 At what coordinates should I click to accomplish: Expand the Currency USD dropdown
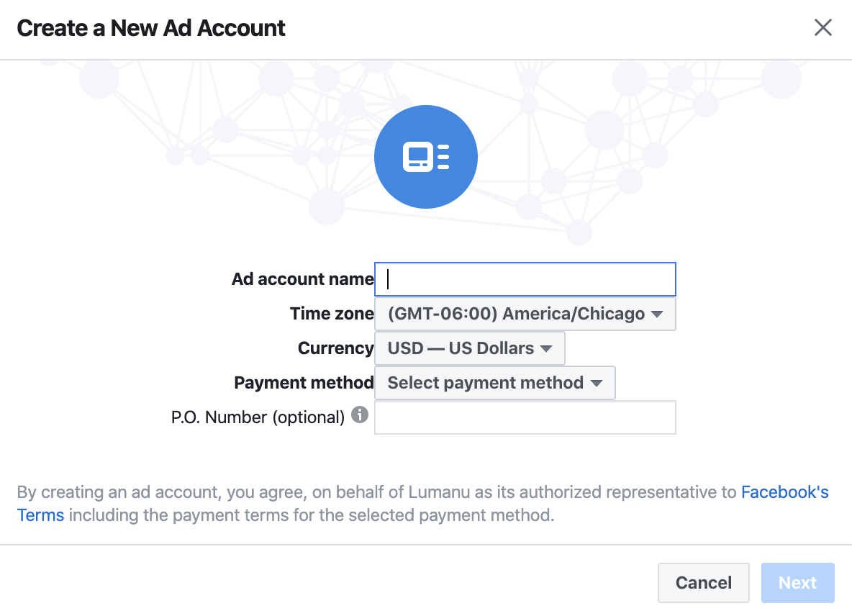[470, 348]
